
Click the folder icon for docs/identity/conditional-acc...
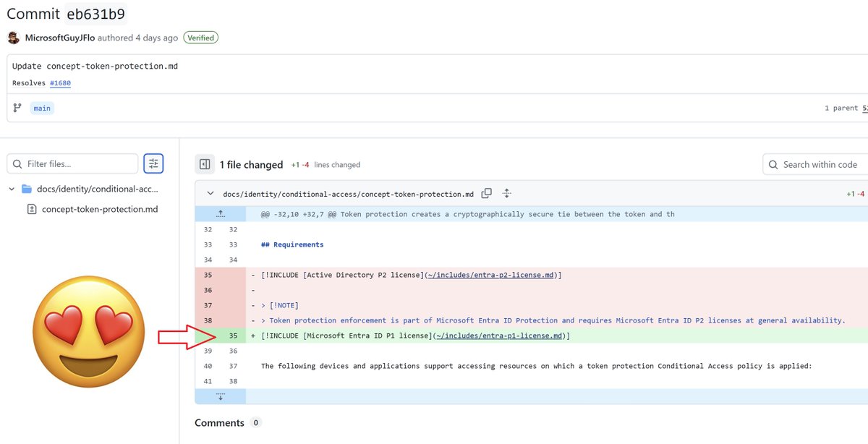tap(27, 189)
